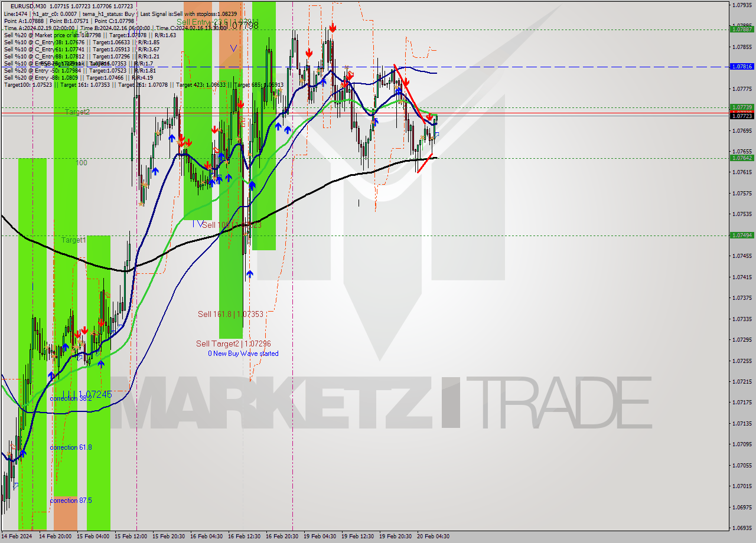
Task: Click the '15 Feb 20:30' time axis label
Action: point(168,537)
